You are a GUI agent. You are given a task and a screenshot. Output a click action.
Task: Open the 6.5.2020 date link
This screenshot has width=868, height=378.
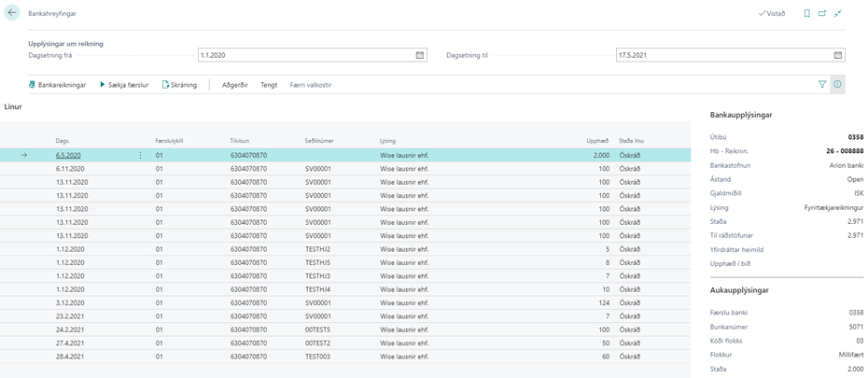68,155
